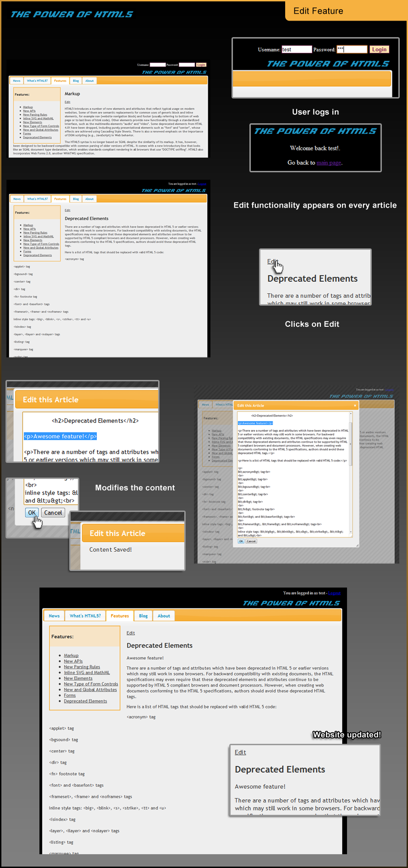Open the News tab on the Markup article page
The height and width of the screenshot is (868, 408).
(x=17, y=81)
